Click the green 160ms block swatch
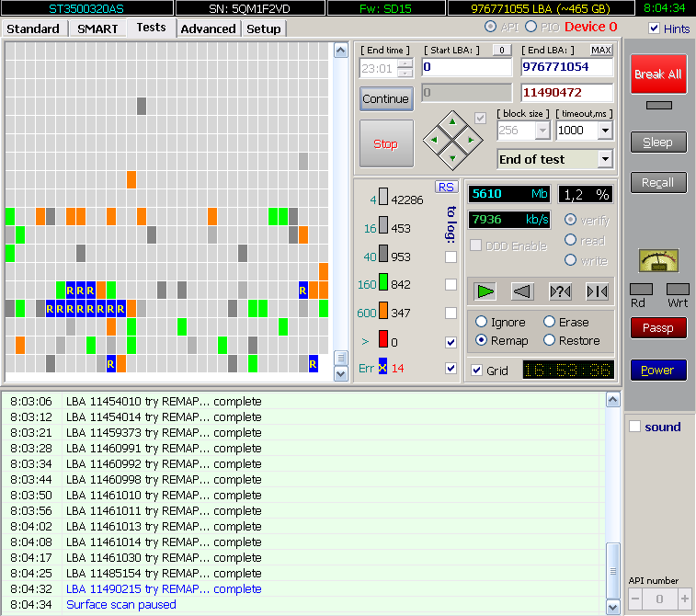Screen dimensions: 696x616 coord(383,282)
